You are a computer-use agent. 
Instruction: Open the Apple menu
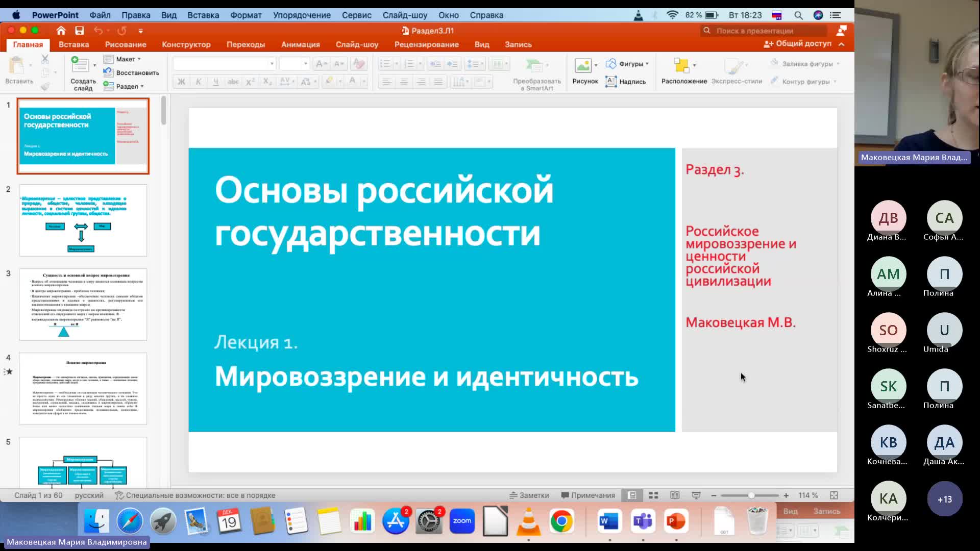pos(16,15)
